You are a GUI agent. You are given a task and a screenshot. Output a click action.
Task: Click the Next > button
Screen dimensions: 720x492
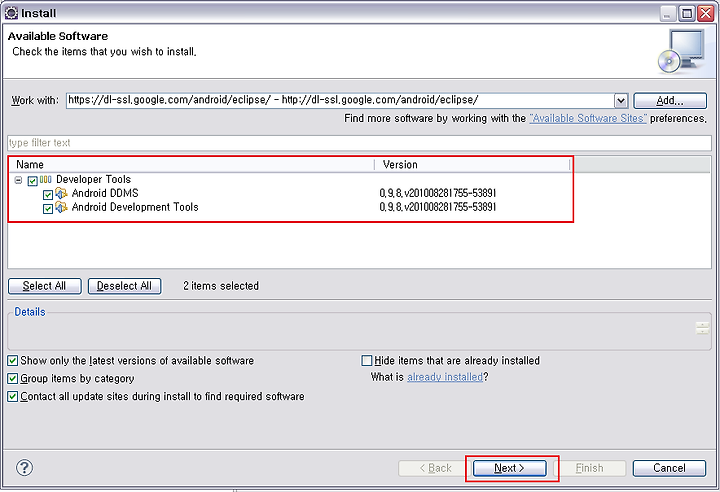click(x=510, y=468)
